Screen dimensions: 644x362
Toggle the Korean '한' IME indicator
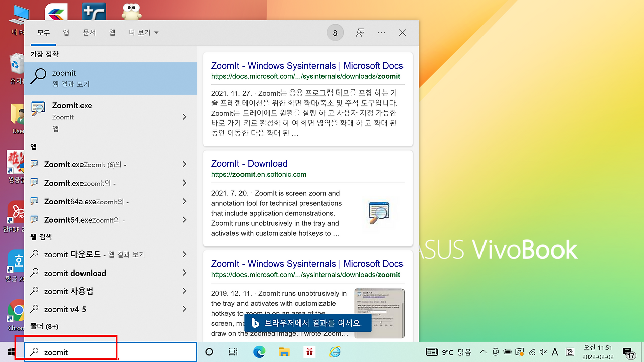click(570, 352)
